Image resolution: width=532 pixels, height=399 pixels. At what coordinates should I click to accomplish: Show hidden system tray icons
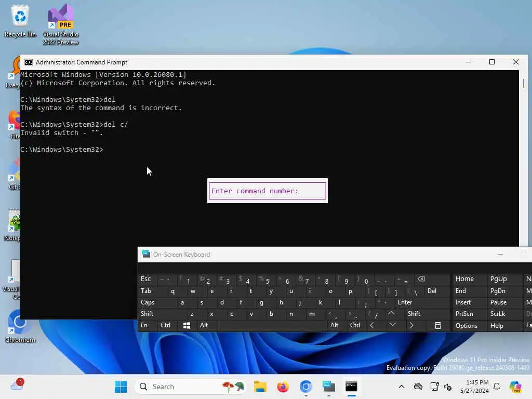click(402, 387)
